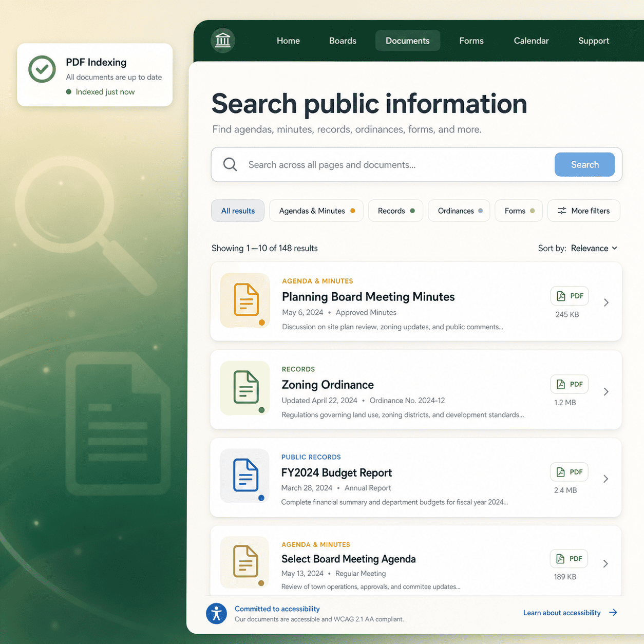Image resolution: width=644 pixels, height=644 pixels.
Task: Expand the FY2024 Budget Report chevron arrow
Action: point(605,479)
